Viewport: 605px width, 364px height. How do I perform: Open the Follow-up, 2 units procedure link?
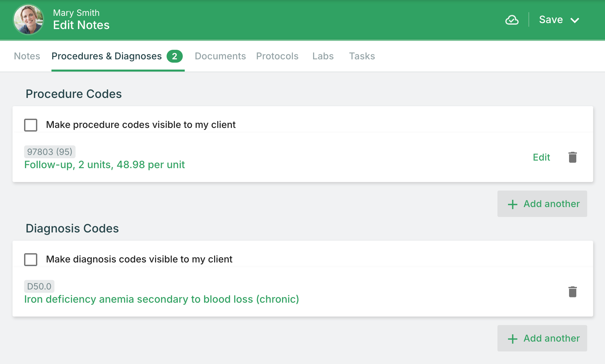click(x=105, y=165)
